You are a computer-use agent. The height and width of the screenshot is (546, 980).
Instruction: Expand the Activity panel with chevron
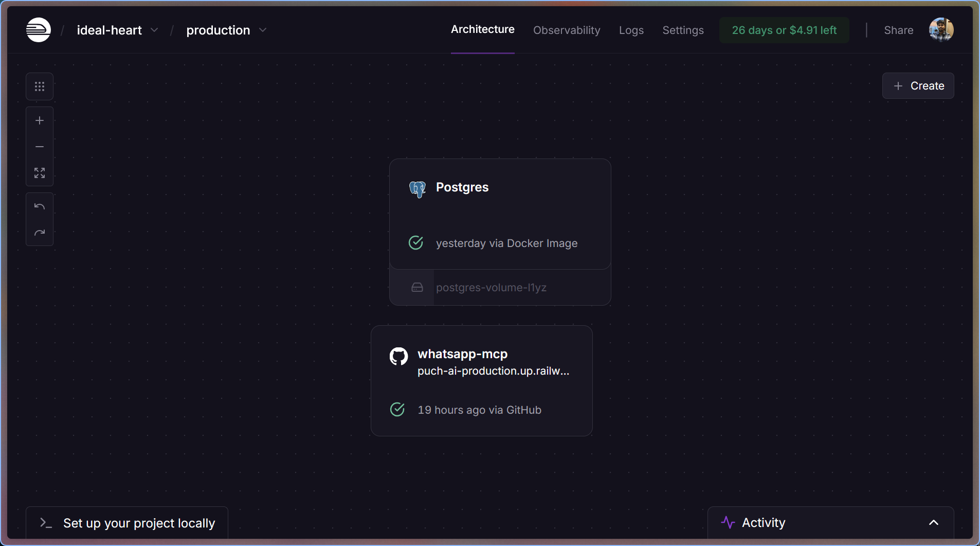point(934,522)
